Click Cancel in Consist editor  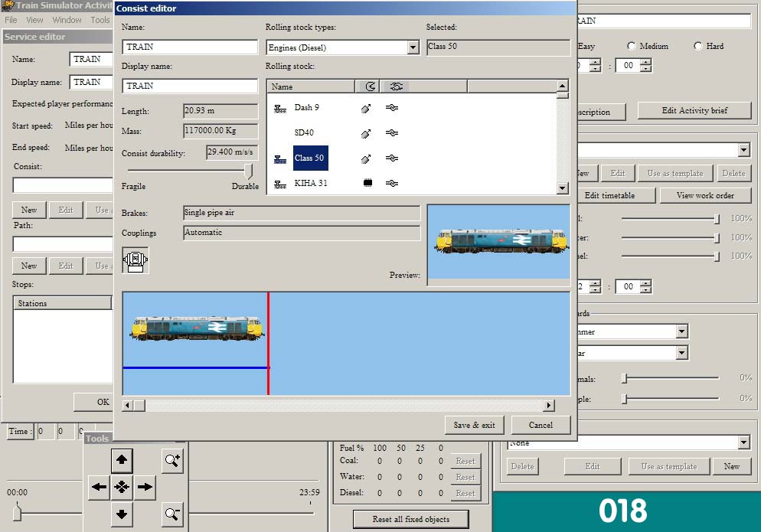point(541,425)
